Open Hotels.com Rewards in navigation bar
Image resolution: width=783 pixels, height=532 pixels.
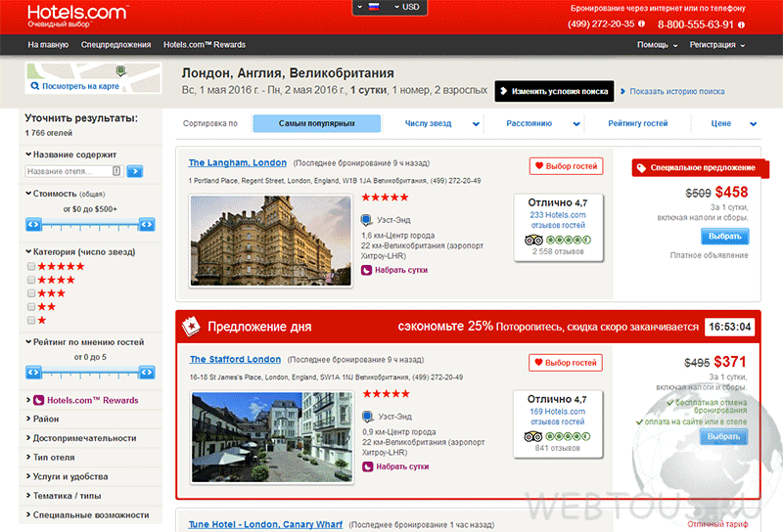click(x=205, y=45)
